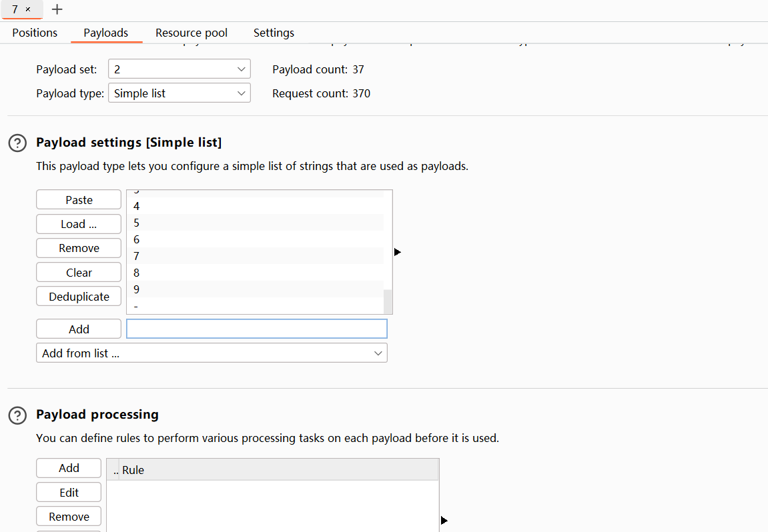
Task: Close Intruder tab 7
Action: [x=28, y=9]
